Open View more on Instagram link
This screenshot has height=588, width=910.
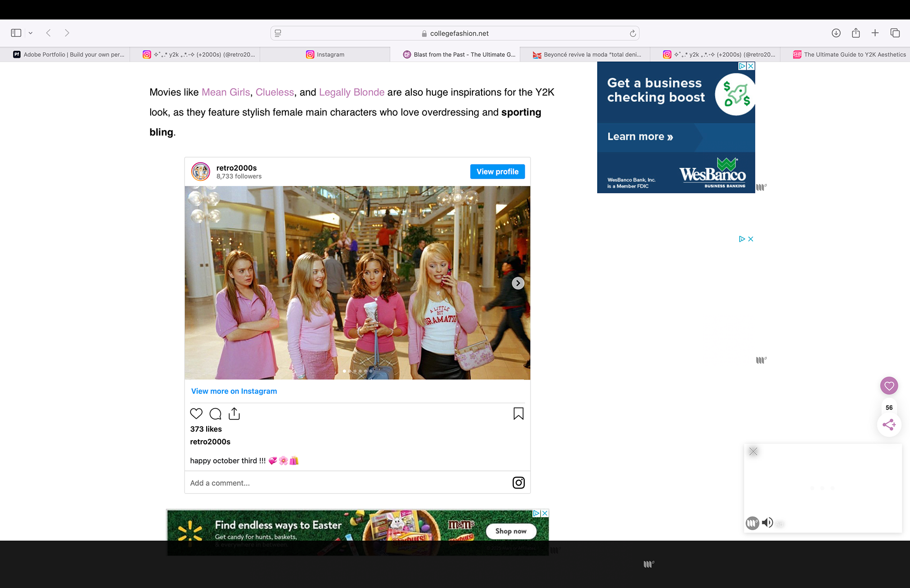pyautogui.click(x=234, y=391)
